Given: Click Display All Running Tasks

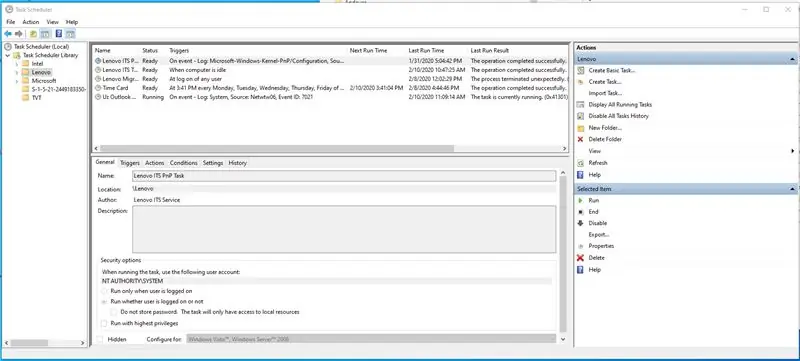Looking at the screenshot, I should pyautogui.click(x=620, y=105).
